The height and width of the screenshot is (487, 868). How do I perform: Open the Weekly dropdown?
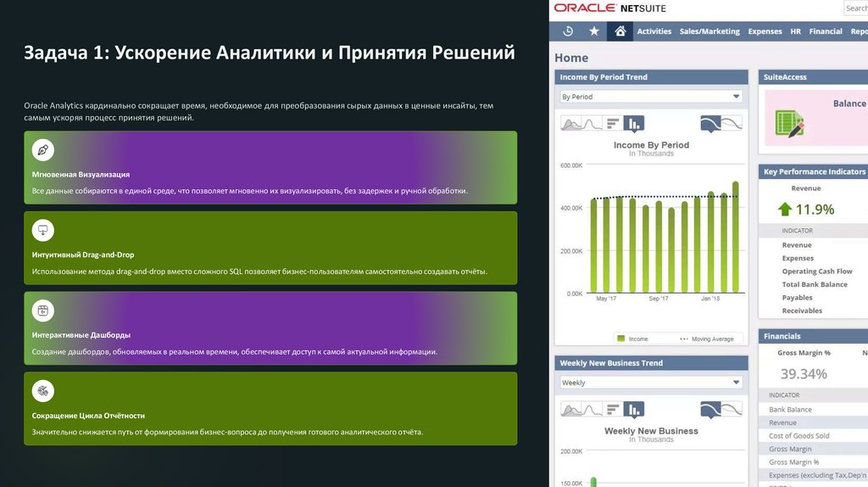(651, 383)
